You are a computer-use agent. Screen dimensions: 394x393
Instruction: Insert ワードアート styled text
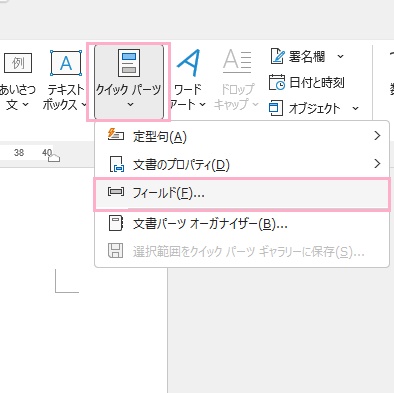(x=188, y=82)
